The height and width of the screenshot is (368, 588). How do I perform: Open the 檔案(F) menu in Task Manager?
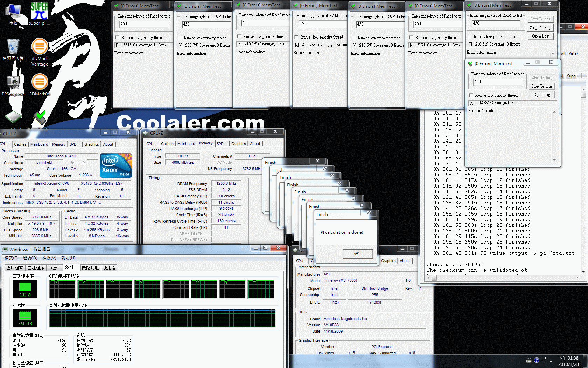pyautogui.click(x=11, y=258)
